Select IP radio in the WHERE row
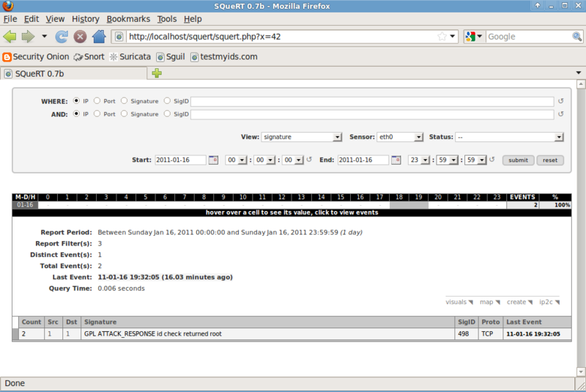 click(76, 100)
